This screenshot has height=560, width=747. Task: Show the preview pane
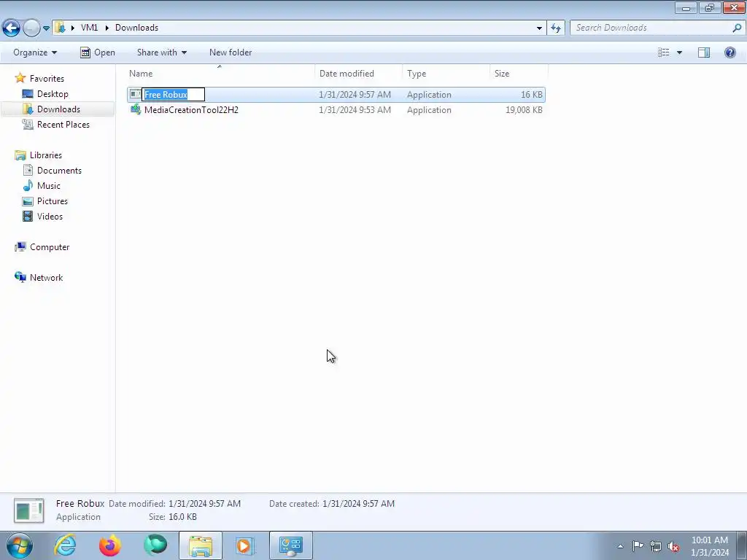pos(704,52)
